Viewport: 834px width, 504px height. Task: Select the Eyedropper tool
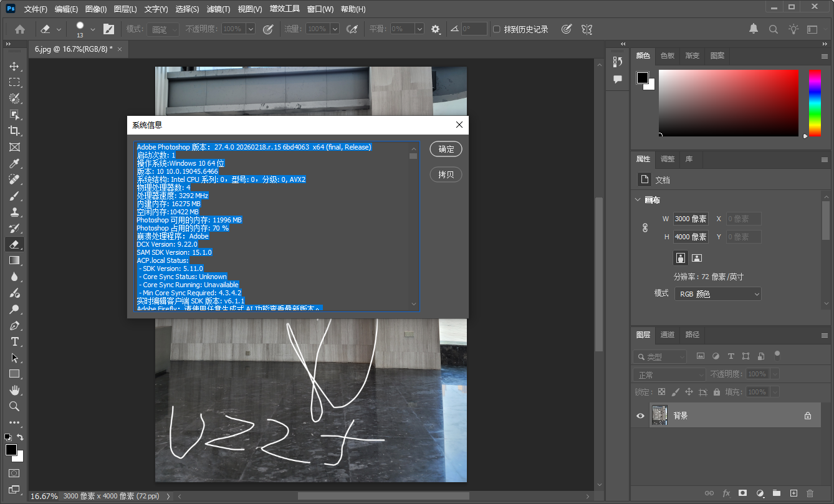pyautogui.click(x=15, y=163)
